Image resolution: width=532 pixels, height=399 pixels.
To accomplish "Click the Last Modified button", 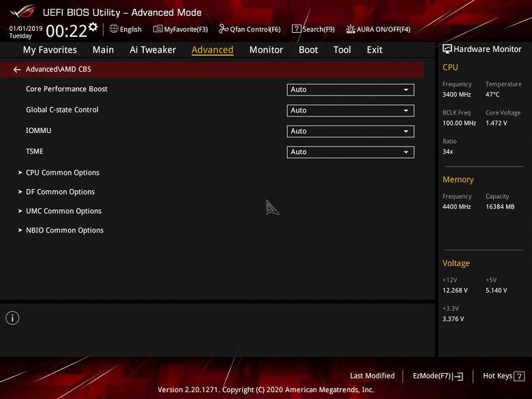I will tap(372, 376).
